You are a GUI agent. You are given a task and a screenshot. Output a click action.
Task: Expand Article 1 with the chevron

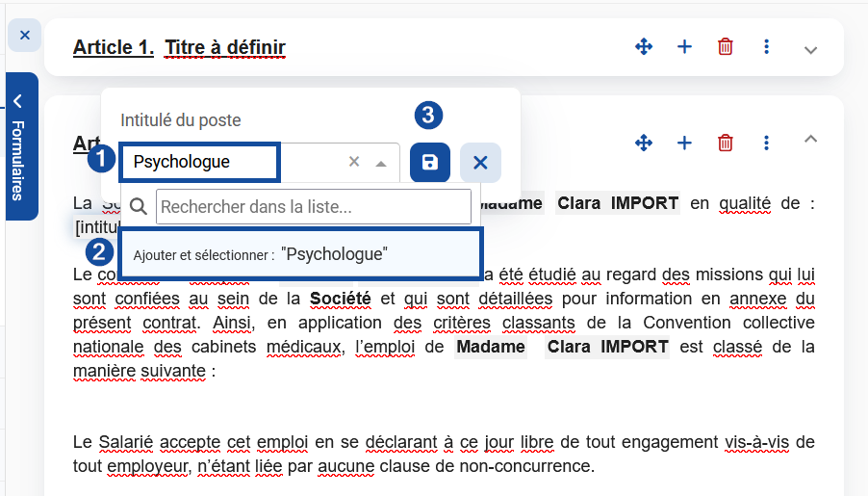click(810, 50)
